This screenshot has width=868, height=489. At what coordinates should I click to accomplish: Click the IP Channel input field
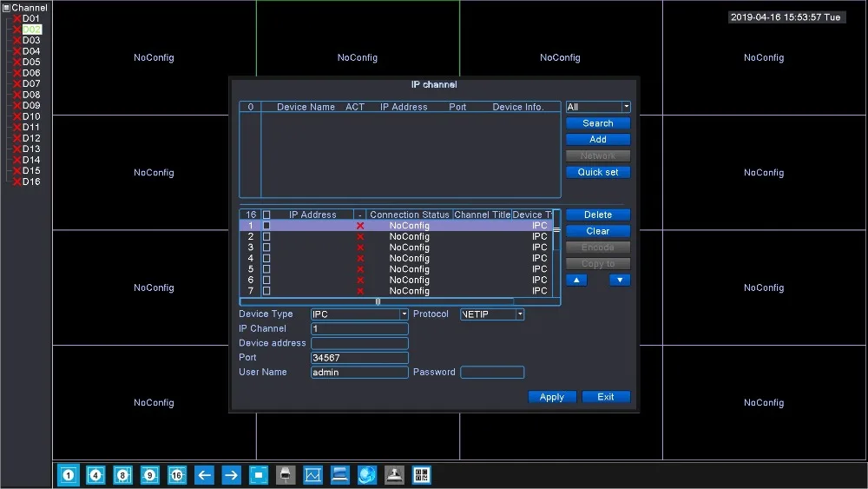point(359,329)
